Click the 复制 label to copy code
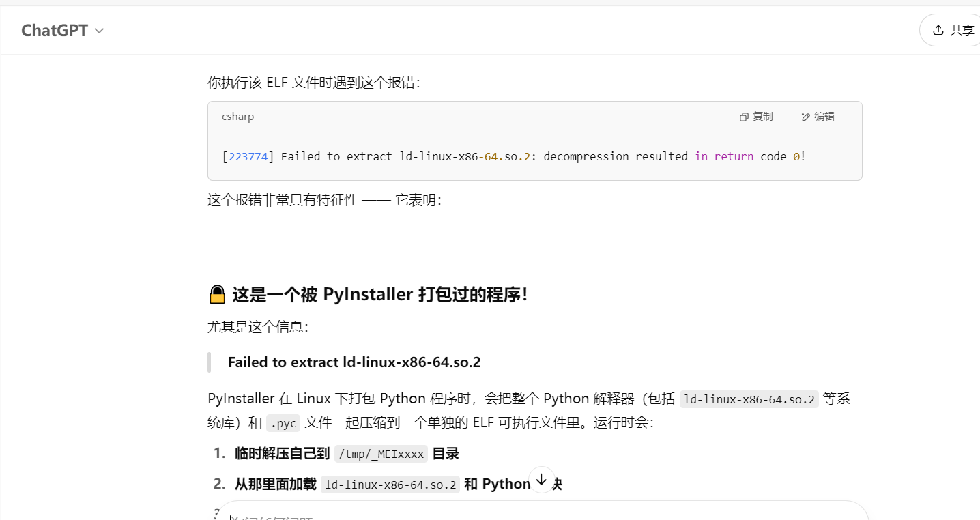The width and height of the screenshot is (980, 520). tap(762, 117)
